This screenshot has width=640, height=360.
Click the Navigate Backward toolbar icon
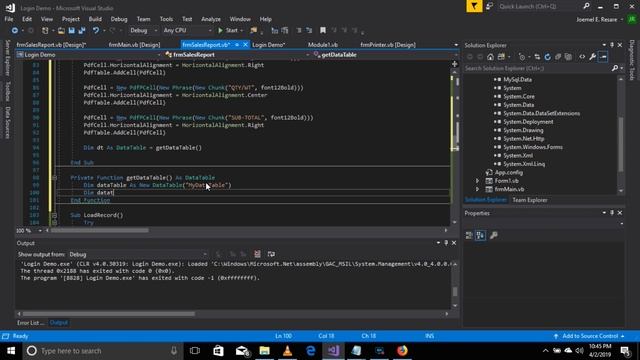pos(15,31)
